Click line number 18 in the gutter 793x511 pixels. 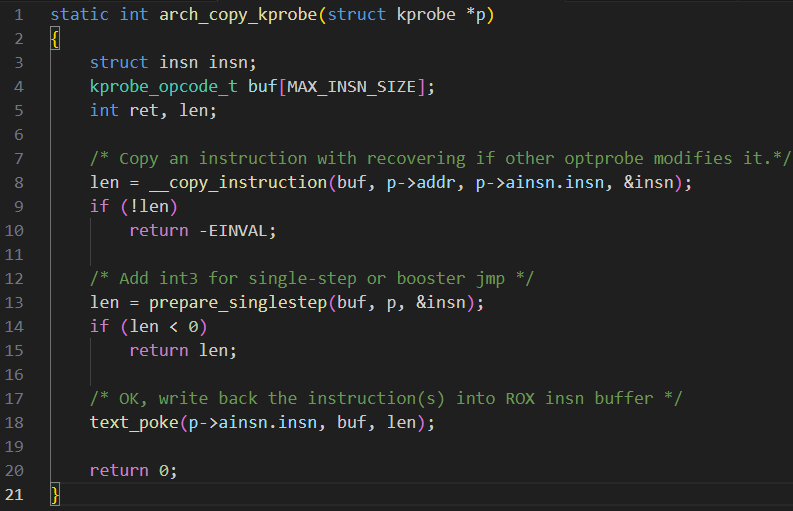14,422
